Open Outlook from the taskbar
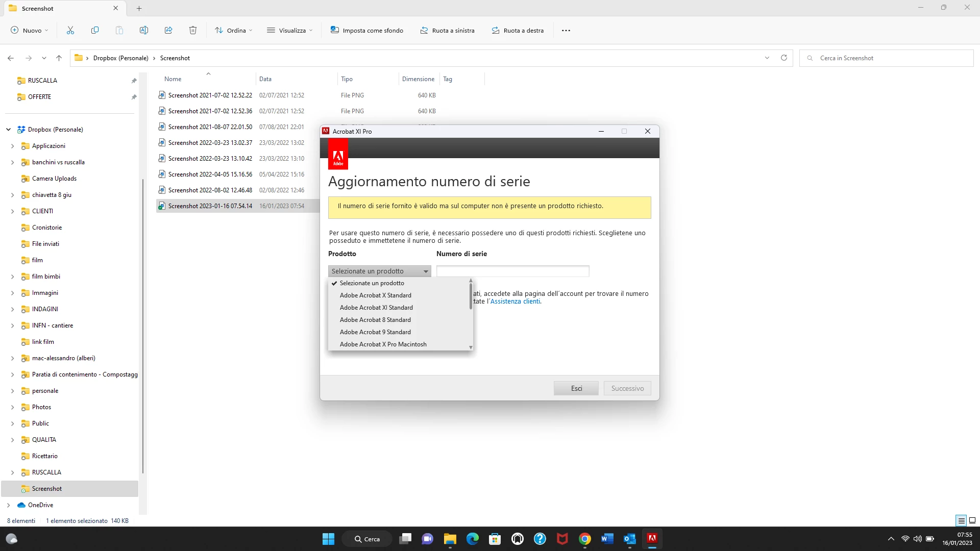Viewport: 980px width, 551px height. (x=630, y=539)
